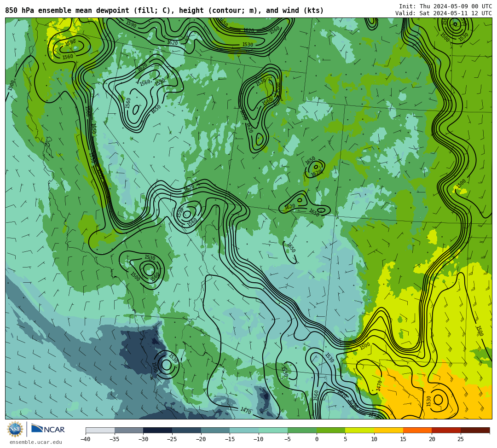Click the gray-blue swatch between -35 and -30
The width and height of the screenshot is (497, 448).
click(129, 430)
